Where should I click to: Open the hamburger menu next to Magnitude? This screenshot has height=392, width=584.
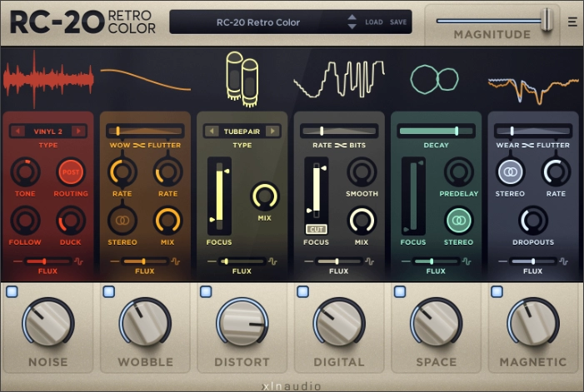pyautogui.click(x=572, y=22)
